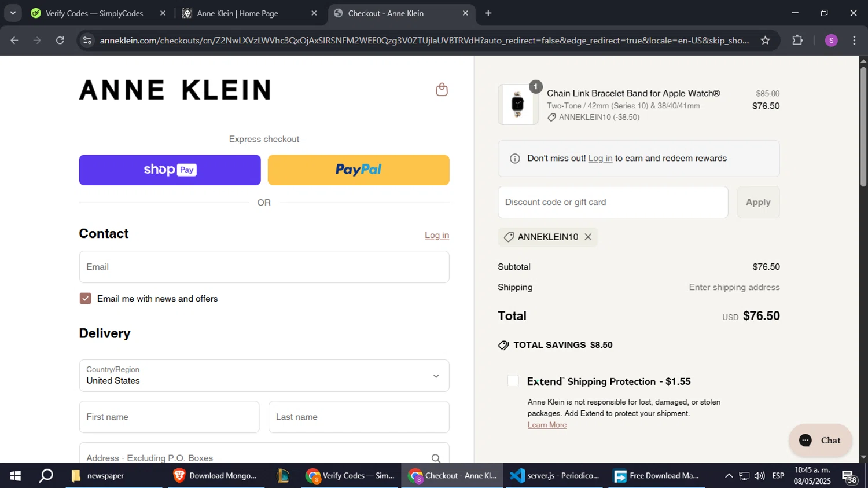Image resolution: width=868 pixels, height=488 pixels.
Task: Click the info icon beside Don't miss out
Action: [x=514, y=159]
